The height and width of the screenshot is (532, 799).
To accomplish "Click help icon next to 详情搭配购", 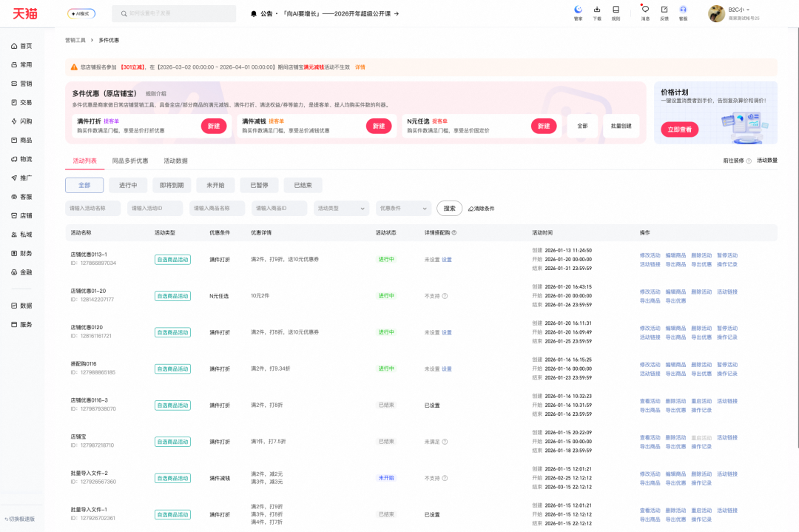I will [454, 233].
